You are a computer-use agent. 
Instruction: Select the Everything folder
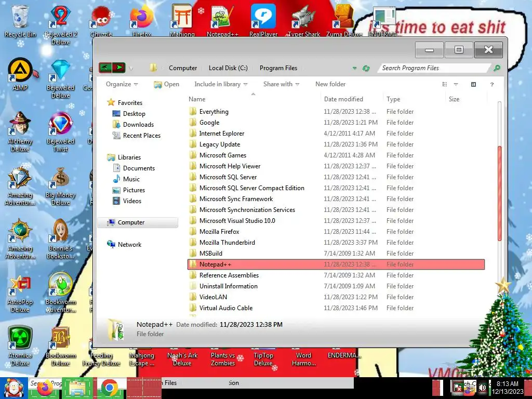(336, 112)
